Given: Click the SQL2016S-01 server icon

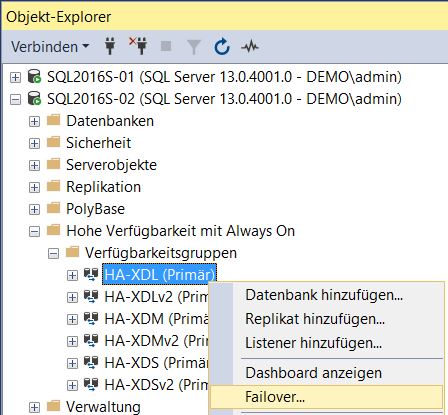Looking at the screenshot, I should [34, 76].
